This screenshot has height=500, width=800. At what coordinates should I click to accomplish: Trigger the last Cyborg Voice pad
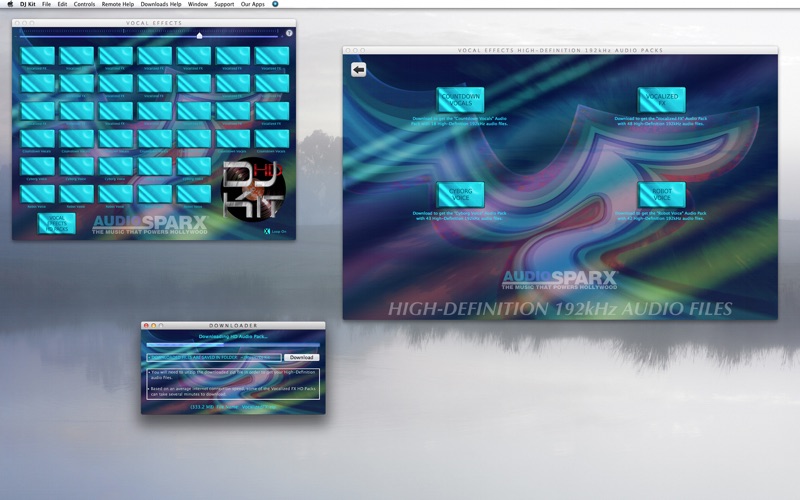tap(193, 166)
